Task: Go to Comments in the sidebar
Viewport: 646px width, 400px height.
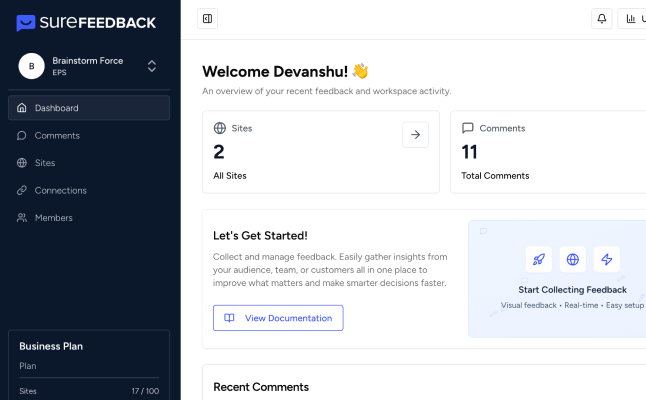Action: pos(57,135)
